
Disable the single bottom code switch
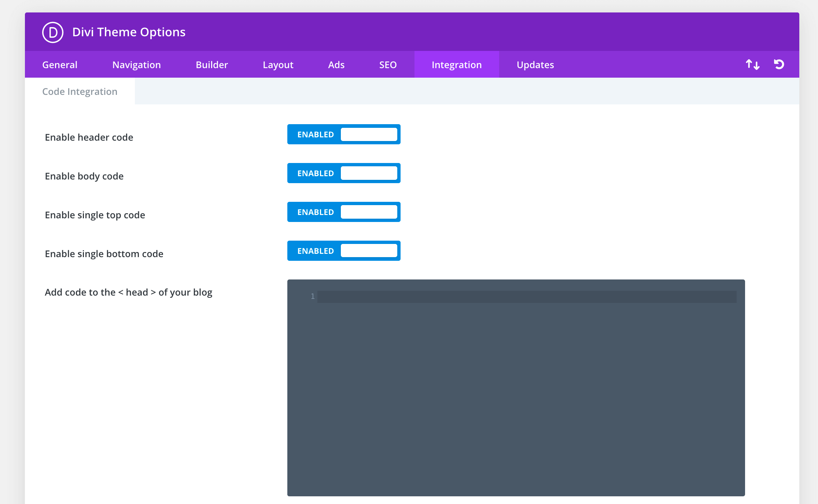pos(343,251)
